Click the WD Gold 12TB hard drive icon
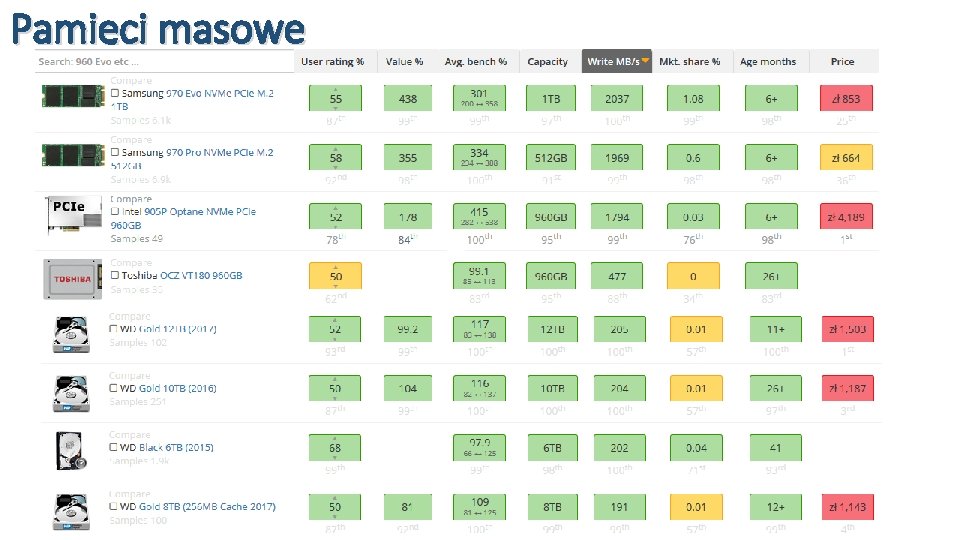 (72, 334)
